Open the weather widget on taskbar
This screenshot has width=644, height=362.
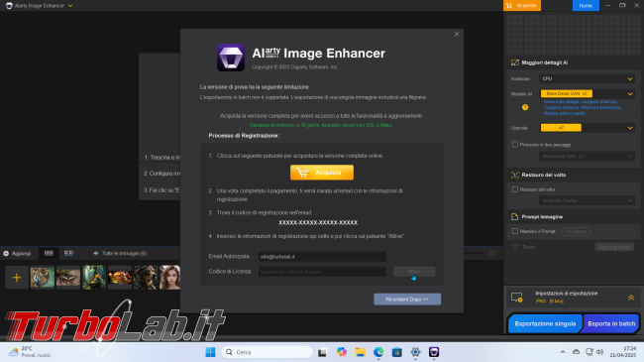point(31,352)
